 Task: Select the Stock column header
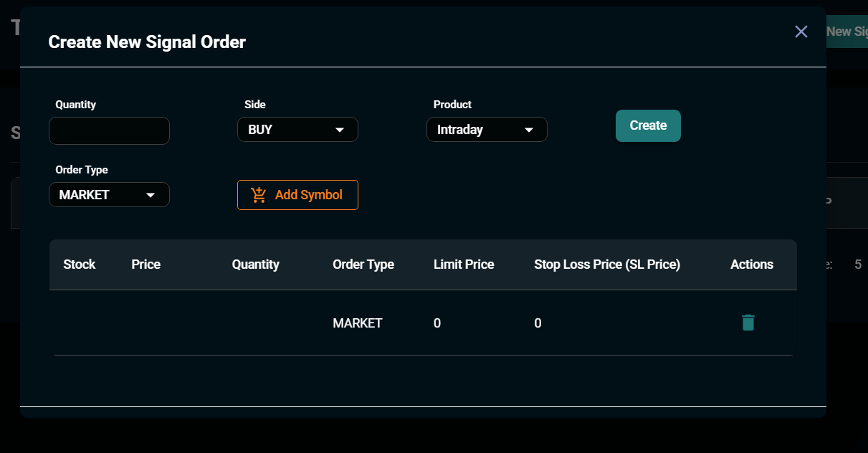(79, 264)
